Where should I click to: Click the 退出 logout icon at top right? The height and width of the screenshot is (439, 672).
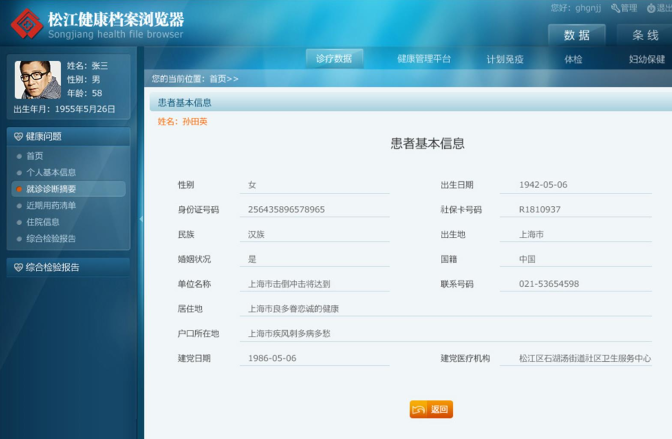point(649,8)
